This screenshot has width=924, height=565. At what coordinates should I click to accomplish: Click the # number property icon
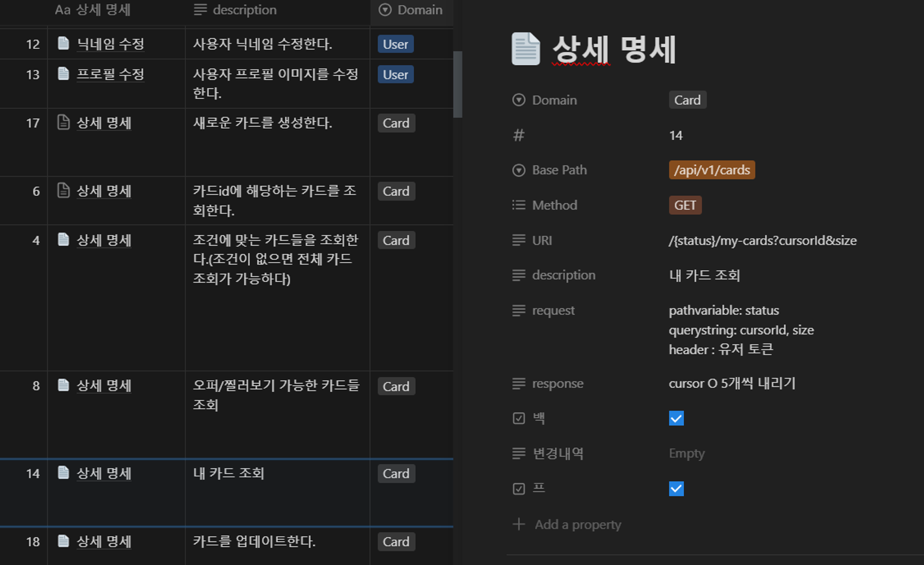coord(519,135)
